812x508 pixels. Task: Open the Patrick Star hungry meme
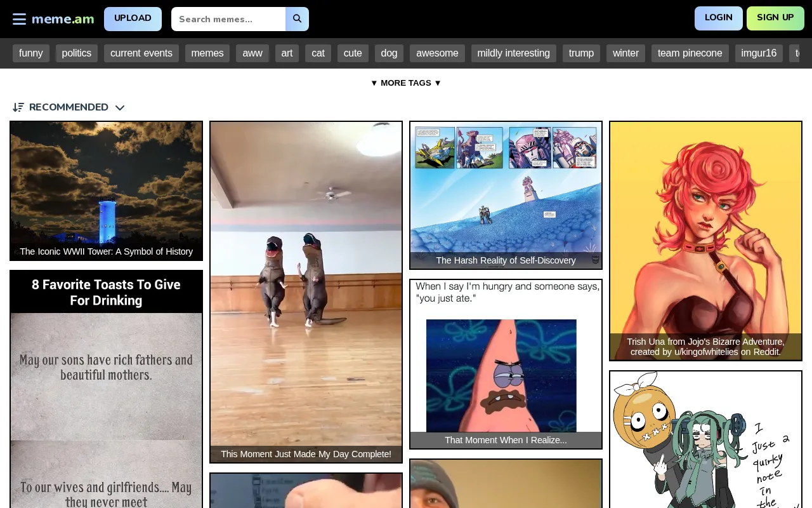(506, 364)
